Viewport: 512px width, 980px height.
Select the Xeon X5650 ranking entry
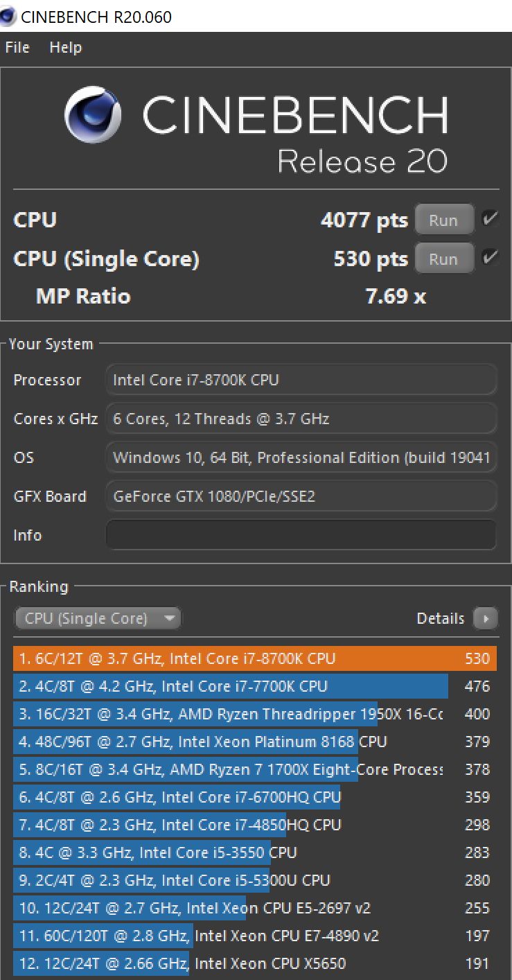click(255, 963)
